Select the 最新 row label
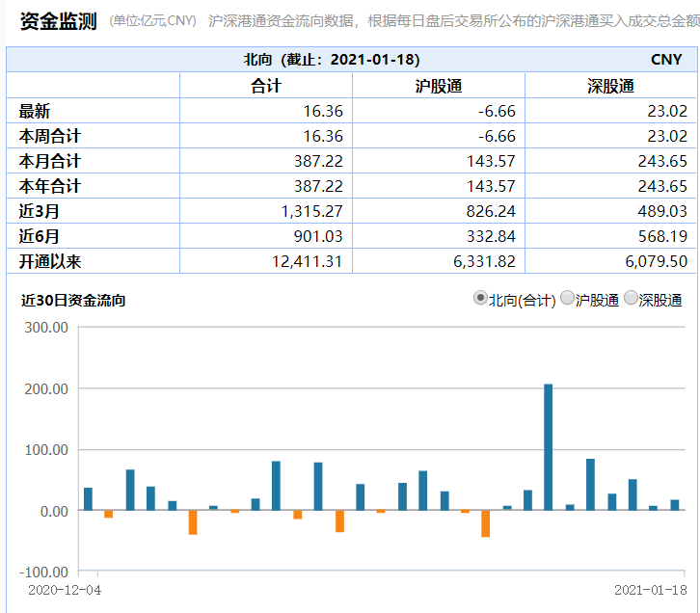Screen dimensions: 700x613 tap(35, 111)
